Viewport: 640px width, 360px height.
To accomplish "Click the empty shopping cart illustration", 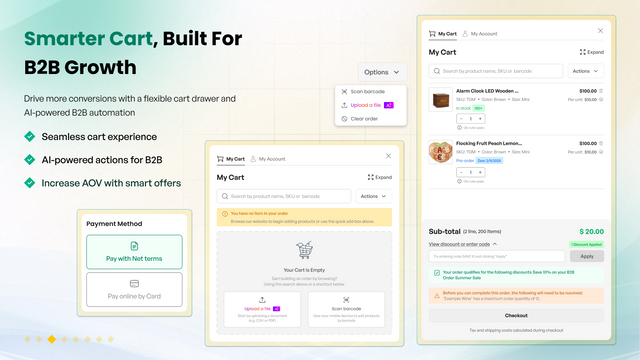I will coord(304,250).
